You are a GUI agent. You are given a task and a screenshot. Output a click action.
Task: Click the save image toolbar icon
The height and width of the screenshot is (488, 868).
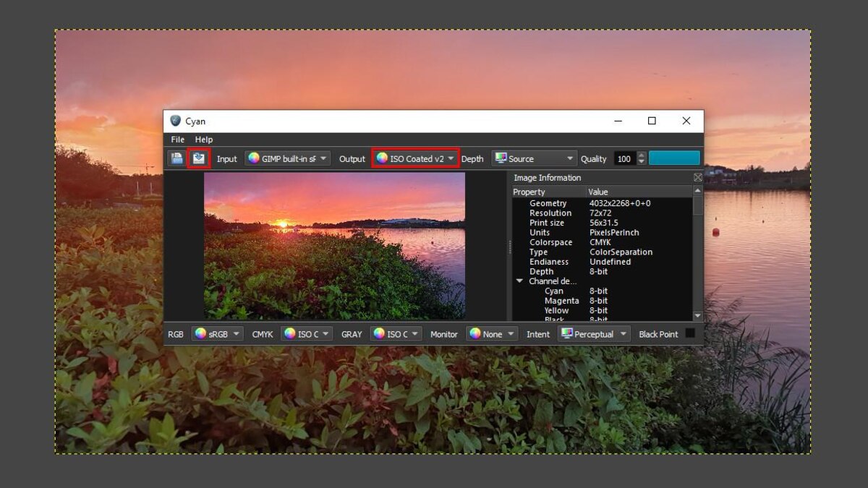(198, 158)
